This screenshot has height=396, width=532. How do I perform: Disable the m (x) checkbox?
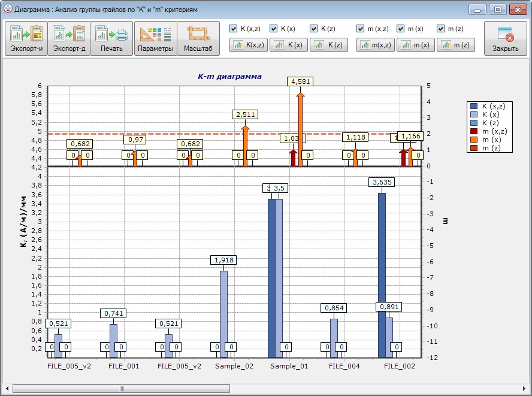coord(401,28)
